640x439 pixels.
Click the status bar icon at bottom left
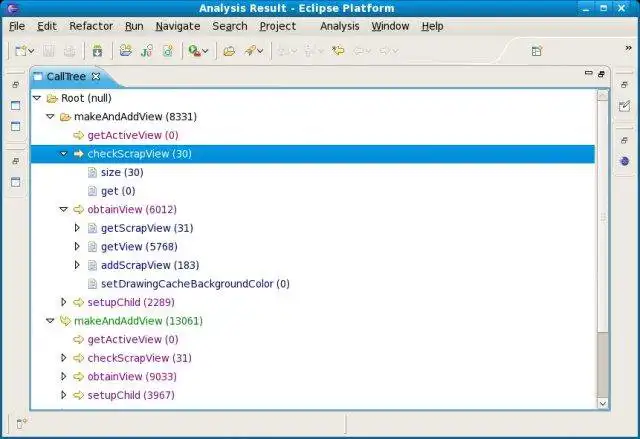[22, 423]
